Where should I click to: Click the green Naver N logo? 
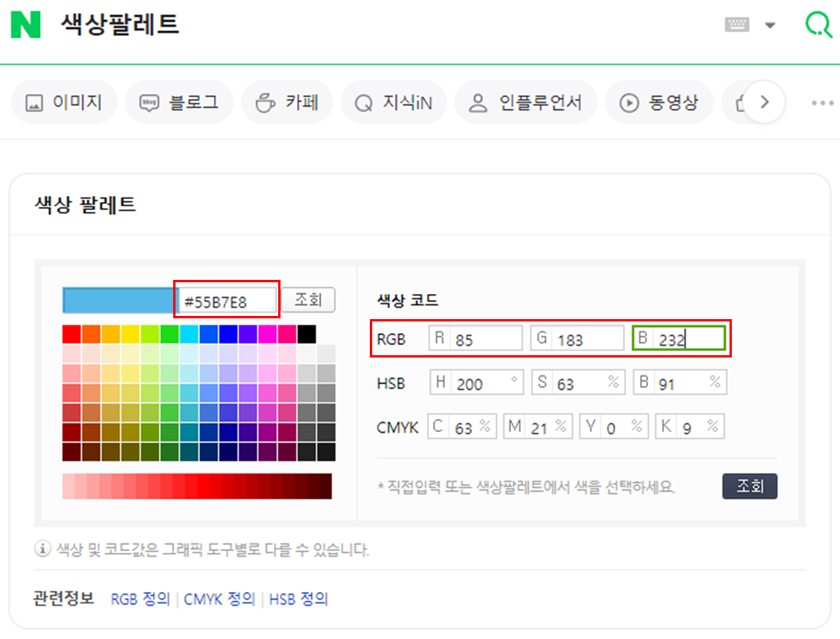pyautogui.click(x=26, y=24)
